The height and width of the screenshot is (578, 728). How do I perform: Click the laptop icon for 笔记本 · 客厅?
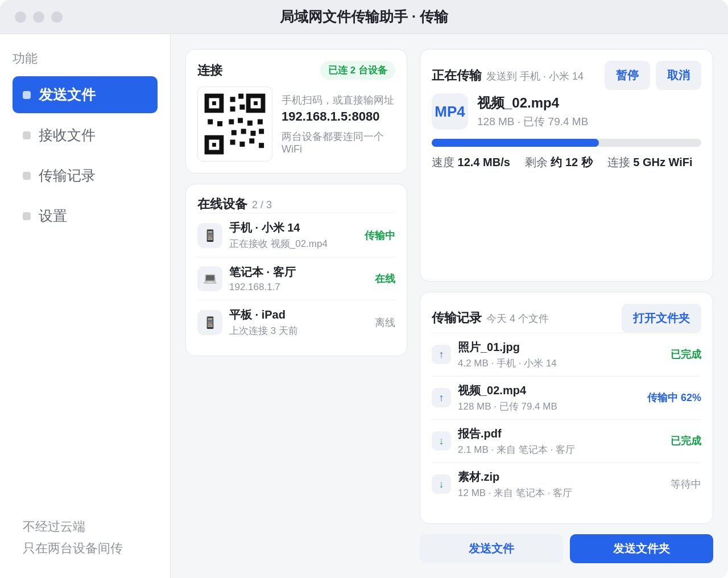click(210, 279)
